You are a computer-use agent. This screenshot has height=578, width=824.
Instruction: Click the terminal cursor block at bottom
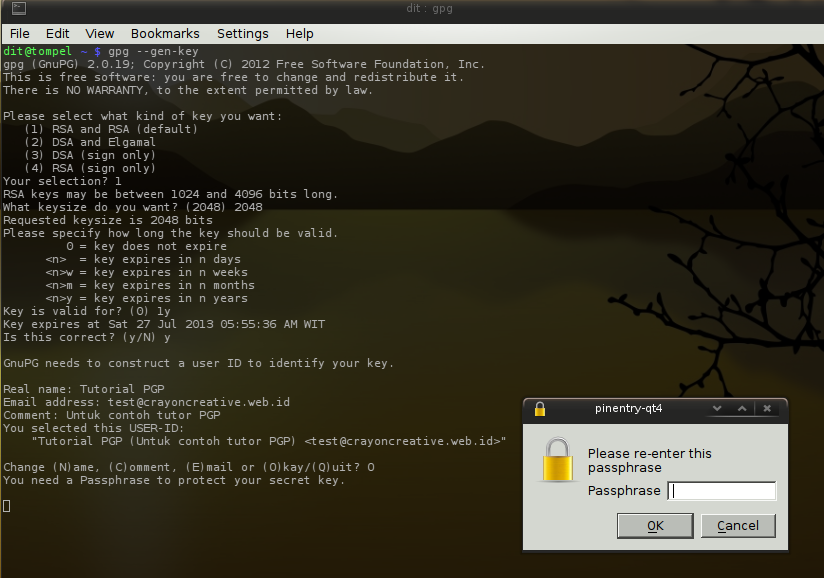6,506
